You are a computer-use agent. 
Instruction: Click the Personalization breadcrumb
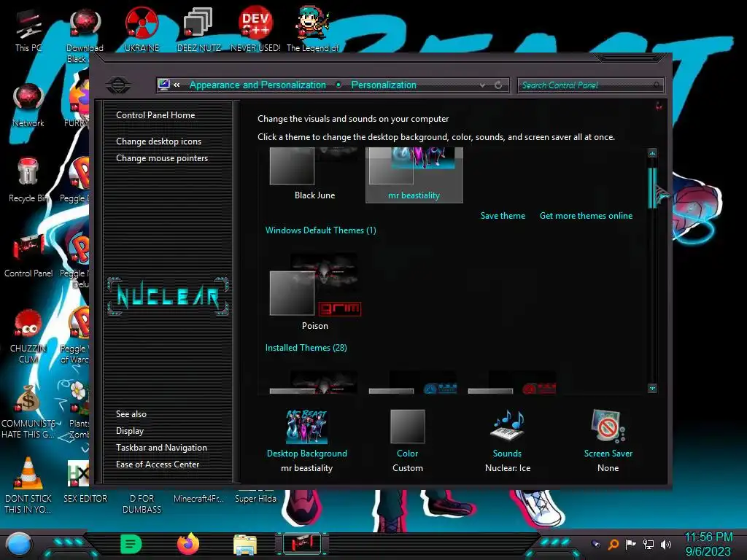click(x=384, y=85)
